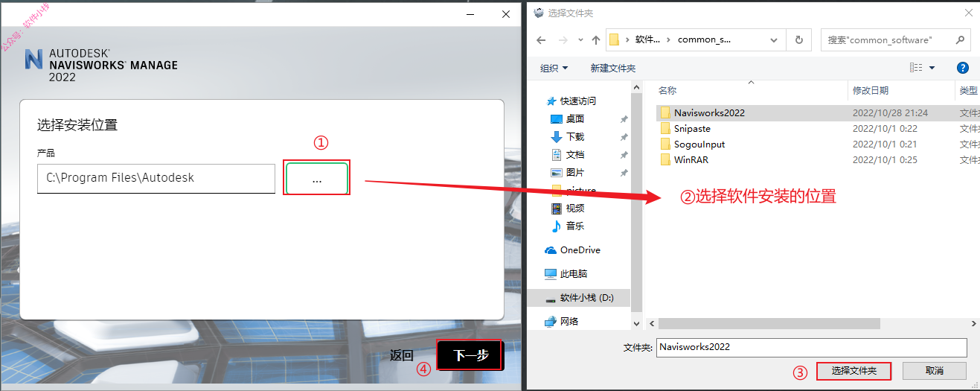Open 桌面 in the navigation pane
This screenshot has height=391, width=980.
(575, 119)
